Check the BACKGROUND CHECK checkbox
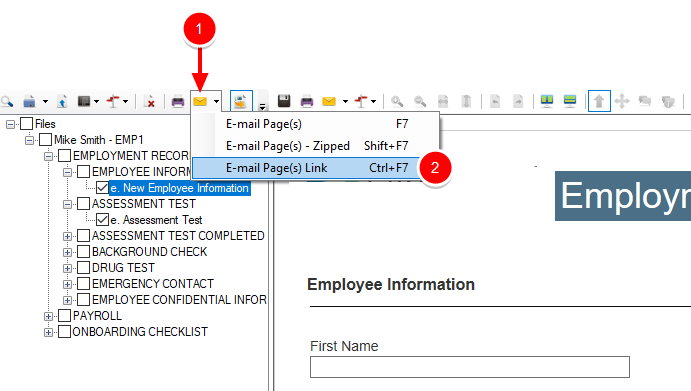Image resolution: width=691 pixels, height=391 pixels. pos(83,252)
